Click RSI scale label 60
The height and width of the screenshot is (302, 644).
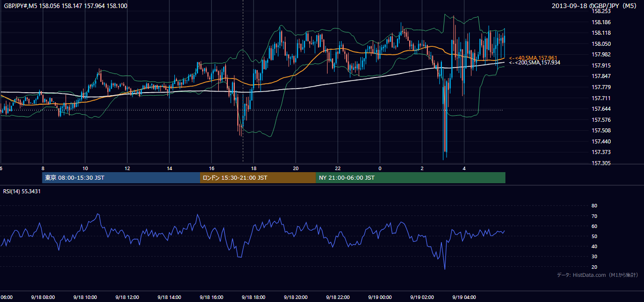click(594, 226)
